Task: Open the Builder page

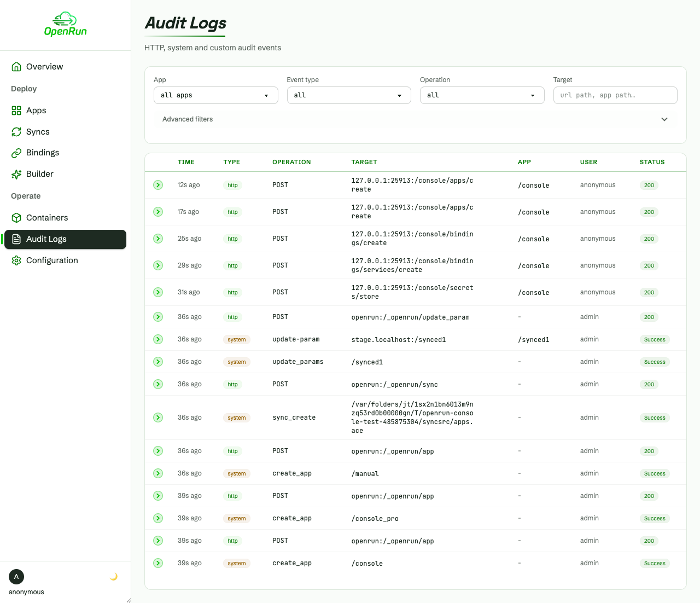Action: 65,174
